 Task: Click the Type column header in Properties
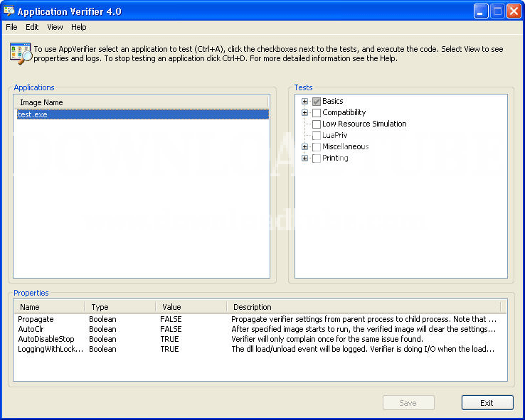(x=120, y=306)
